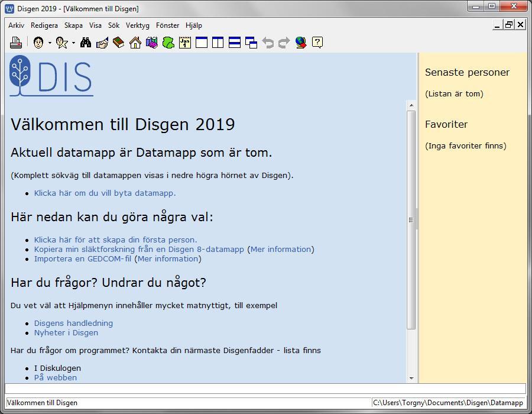Open the Verktyg menu
The height and width of the screenshot is (414, 532).
point(137,25)
